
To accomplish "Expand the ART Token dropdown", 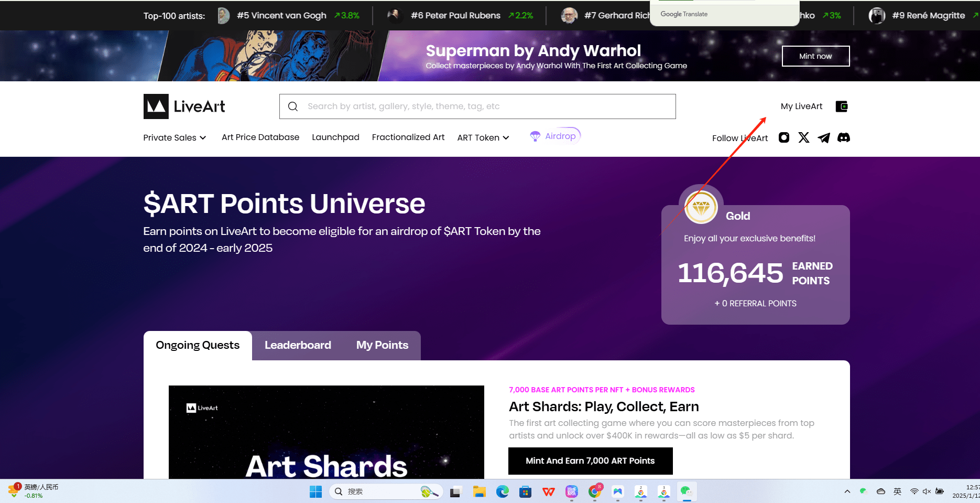I will [483, 137].
